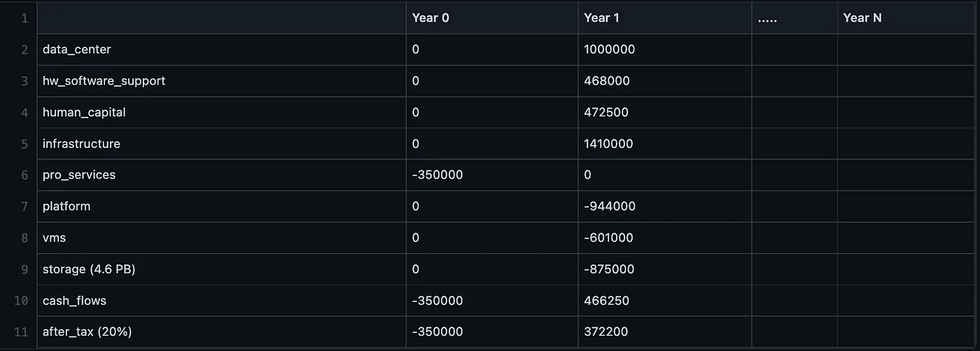
Task: Select the 1410000 infrastructure value
Action: coord(608,144)
